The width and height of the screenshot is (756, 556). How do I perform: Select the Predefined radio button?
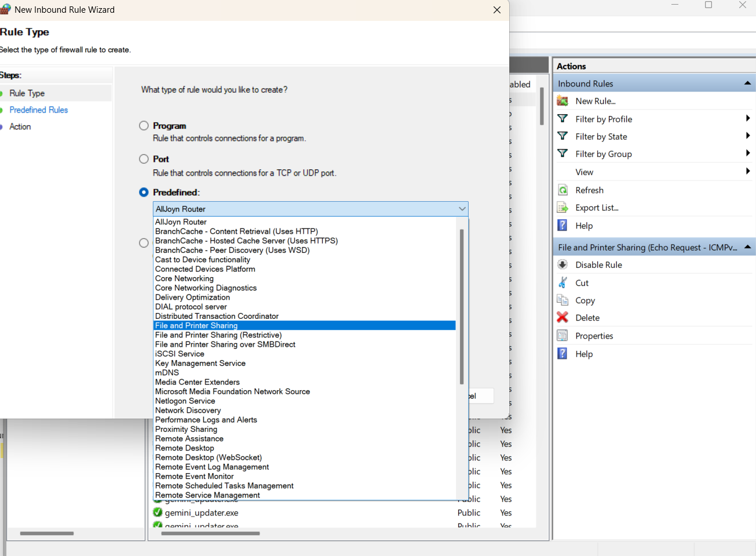144,192
